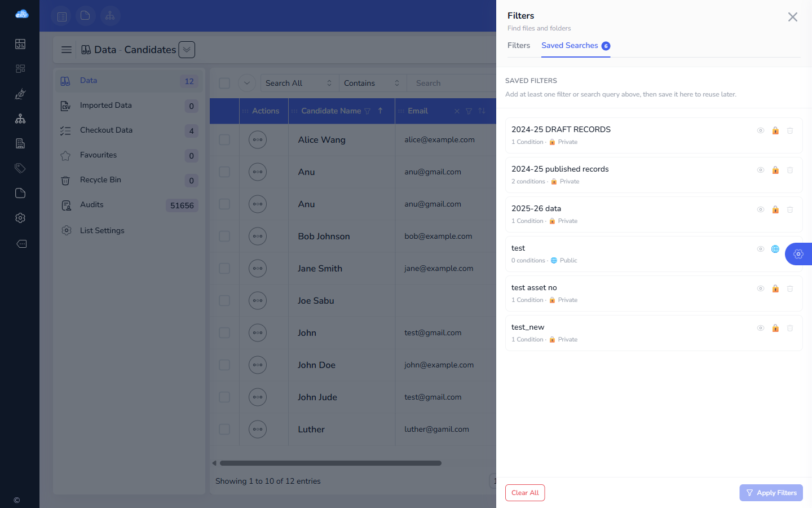Open the Search All column dropdown

(x=299, y=83)
